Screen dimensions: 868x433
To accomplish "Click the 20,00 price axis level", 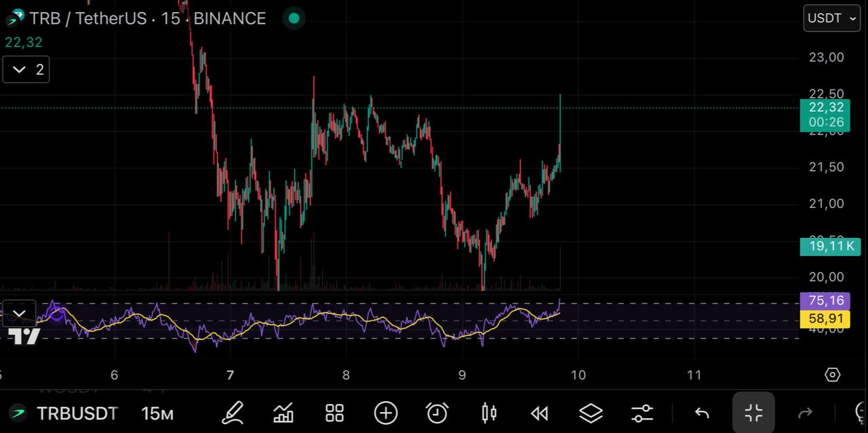I will point(827,276).
